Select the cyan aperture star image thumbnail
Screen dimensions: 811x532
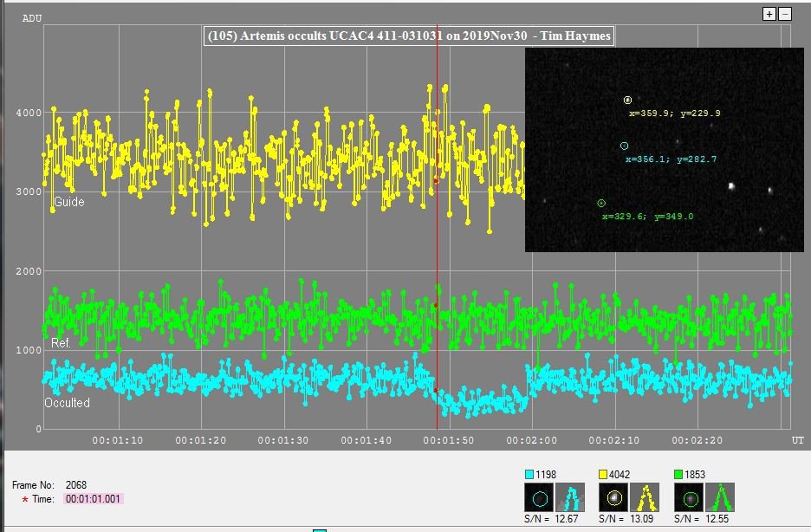pyautogui.click(x=540, y=497)
